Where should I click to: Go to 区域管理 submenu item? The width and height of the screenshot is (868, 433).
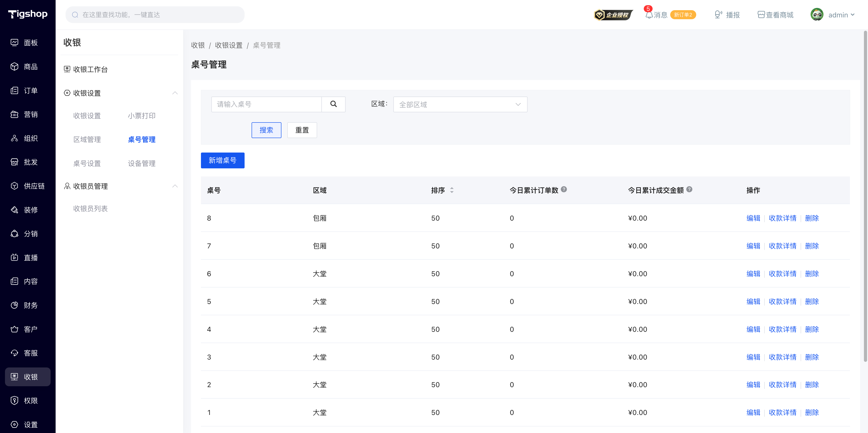tap(87, 139)
